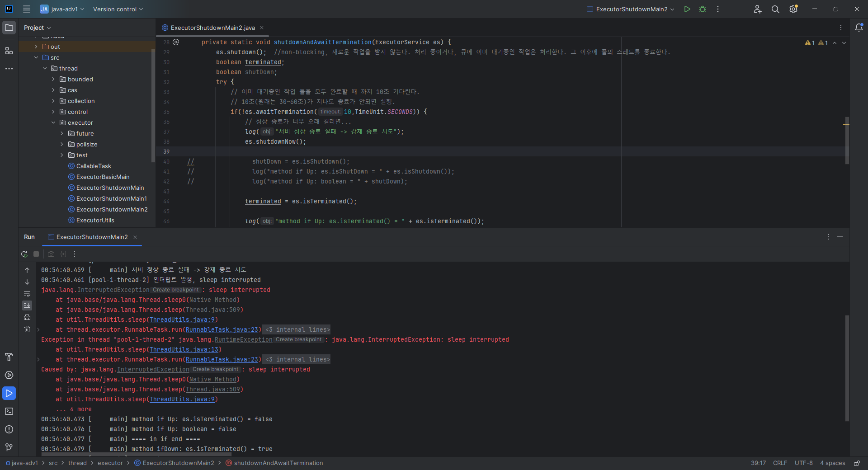Collapse the src folder
Screen dimensions: 868x470
[36, 57]
